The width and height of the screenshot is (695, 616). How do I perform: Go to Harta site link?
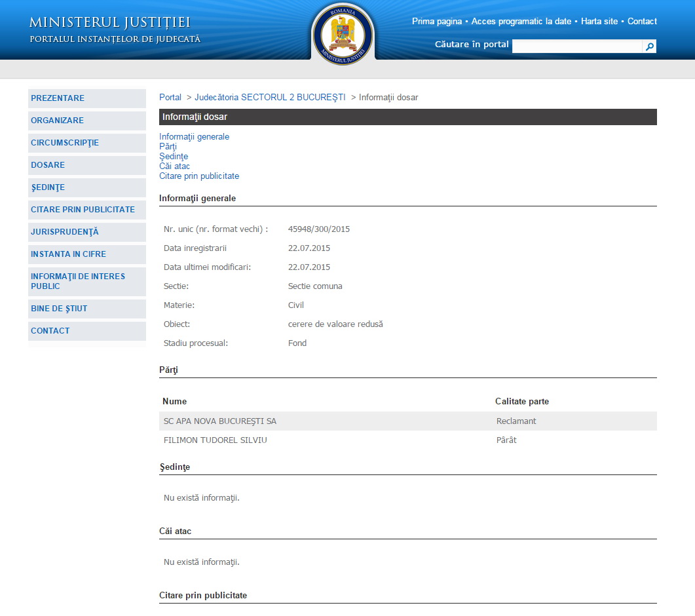click(x=599, y=22)
